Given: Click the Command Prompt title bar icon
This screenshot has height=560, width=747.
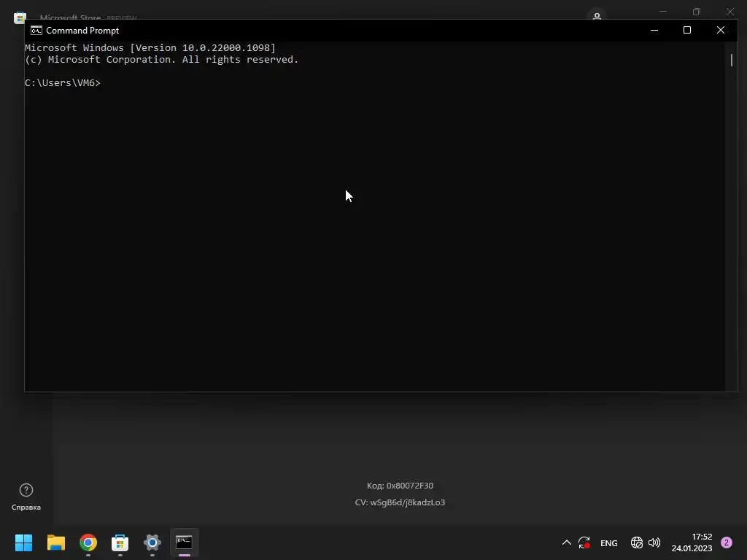Looking at the screenshot, I should point(36,31).
